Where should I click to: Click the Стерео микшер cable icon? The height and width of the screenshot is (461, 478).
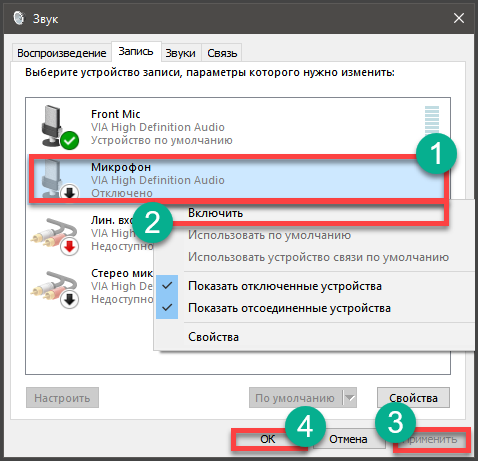[55, 289]
